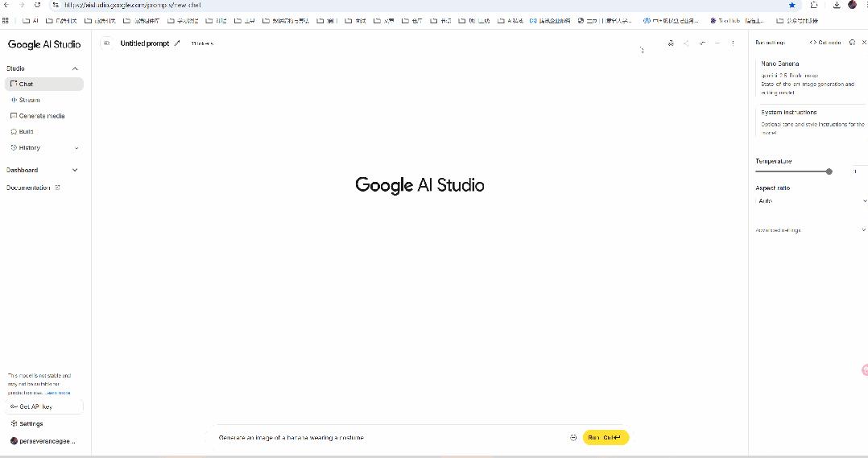Adjust the Temperature slider handle
Screen dimensions: 868x458
tap(829, 171)
